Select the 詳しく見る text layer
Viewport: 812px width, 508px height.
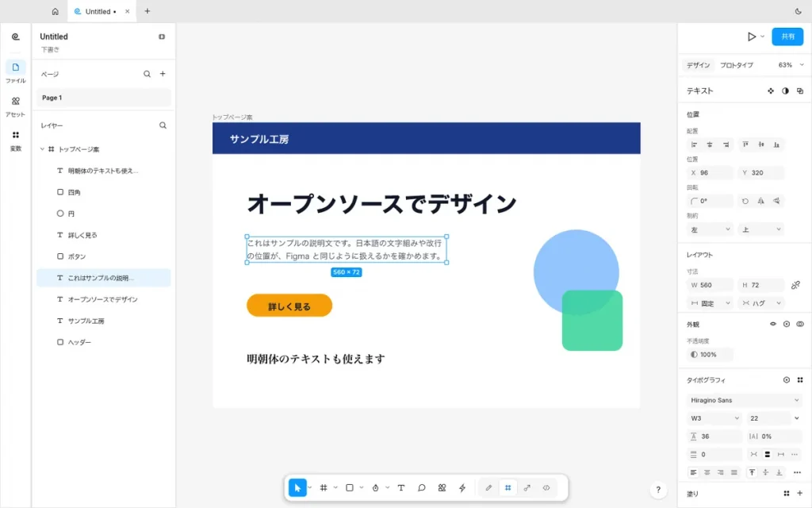coord(104,235)
